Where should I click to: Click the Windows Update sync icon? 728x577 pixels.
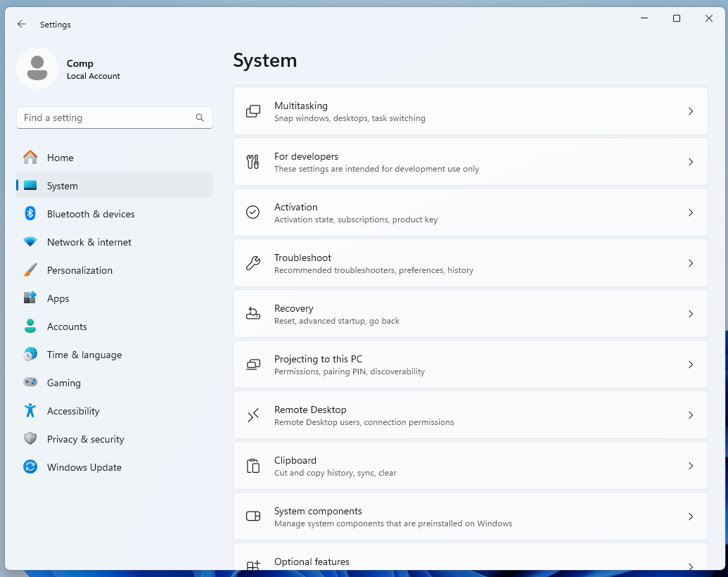pyautogui.click(x=30, y=467)
